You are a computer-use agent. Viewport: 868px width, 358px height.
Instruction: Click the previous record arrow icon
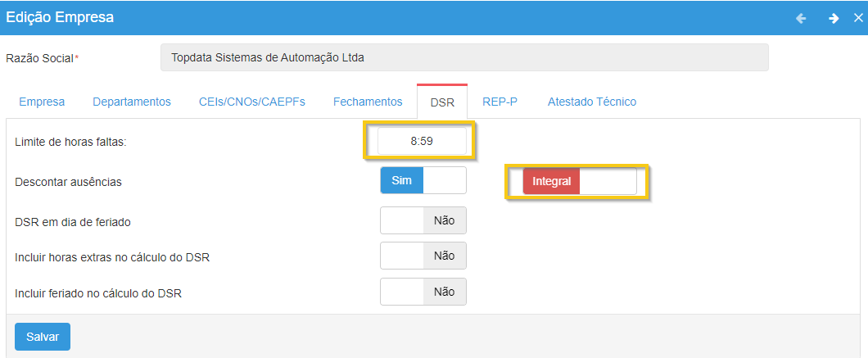(x=801, y=18)
